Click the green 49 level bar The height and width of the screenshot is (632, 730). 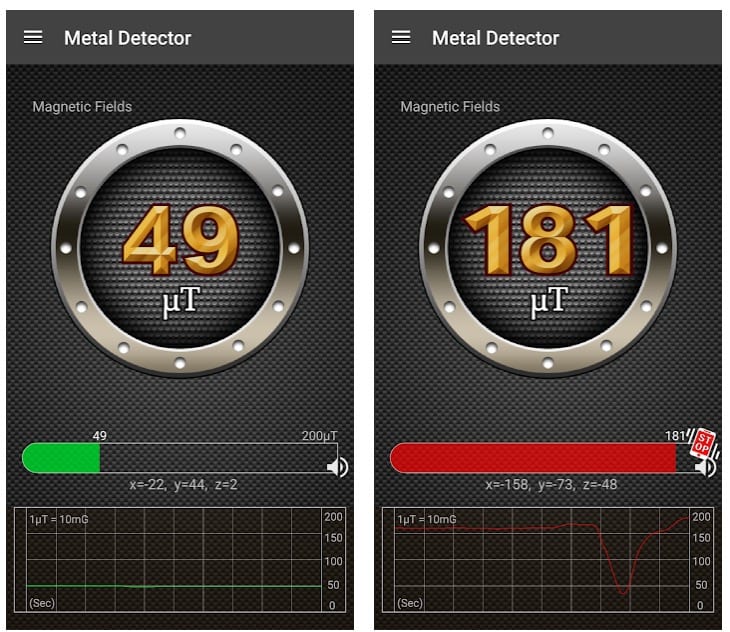61,458
